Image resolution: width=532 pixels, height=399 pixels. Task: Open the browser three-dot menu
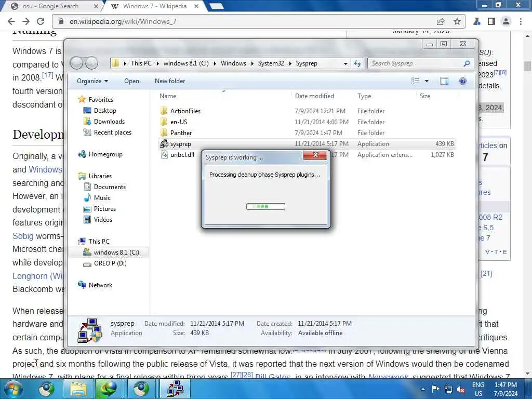(521, 21)
